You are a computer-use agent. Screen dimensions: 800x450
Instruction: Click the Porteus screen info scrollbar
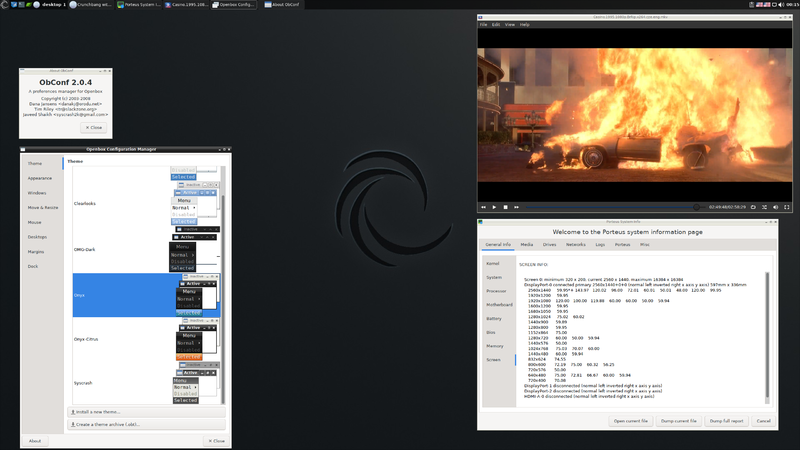pyautogui.click(x=766, y=337)
